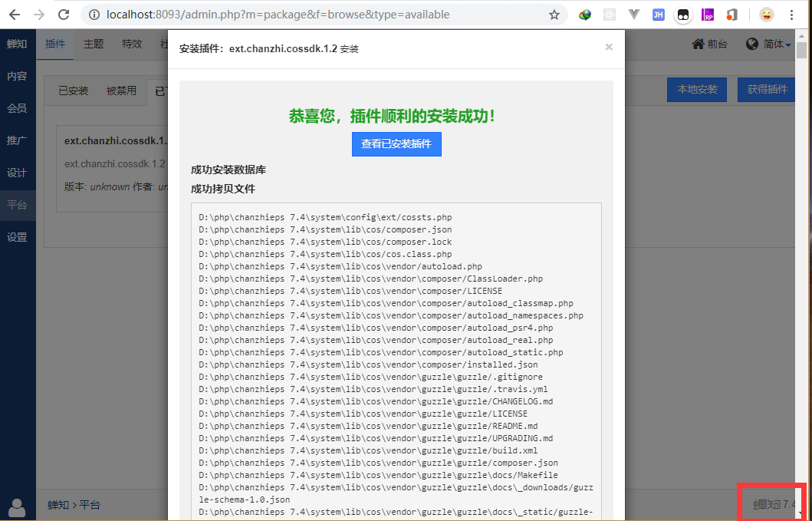The height and width of the screenshot is (521, 812).
Task: Open the React devtools extension icon
Action: tap(610, 15)
